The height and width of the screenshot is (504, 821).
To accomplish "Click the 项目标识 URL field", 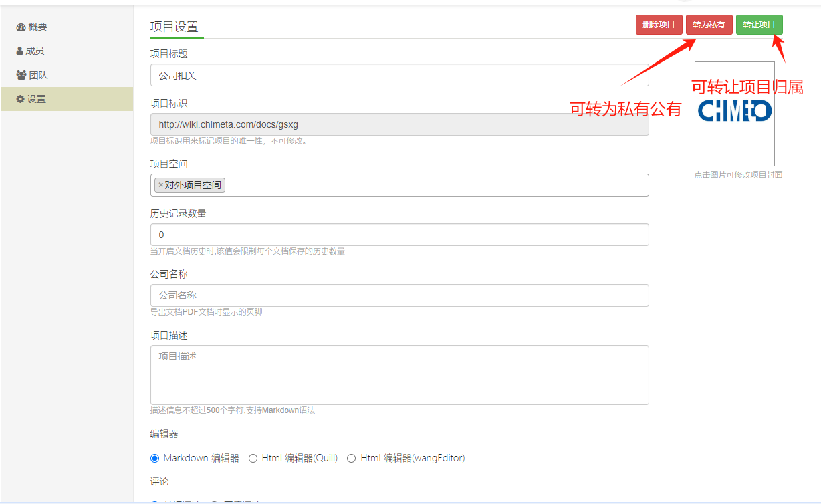I will pyautogui.click(x=399, y=124).
